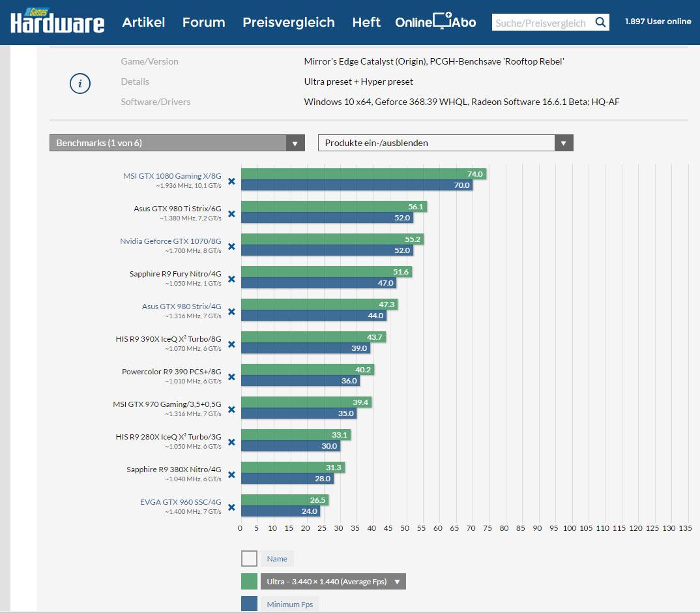The width and height of the screenshot is (700, 613).
Task: Open the Forum menu item
Action: click(203, 22)
